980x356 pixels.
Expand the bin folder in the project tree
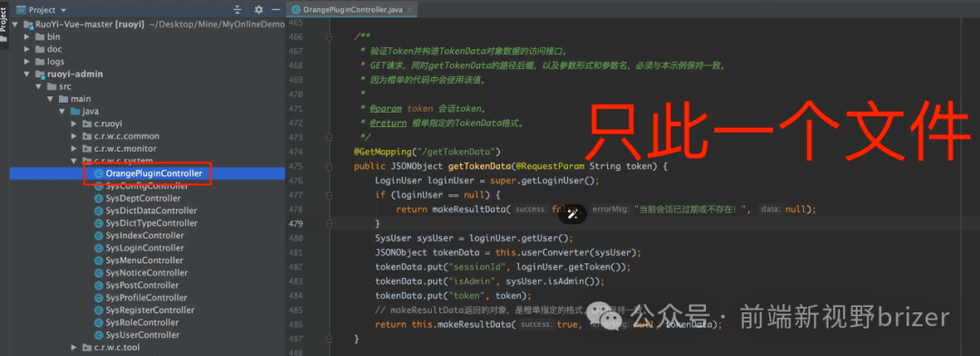click(27, 37)
